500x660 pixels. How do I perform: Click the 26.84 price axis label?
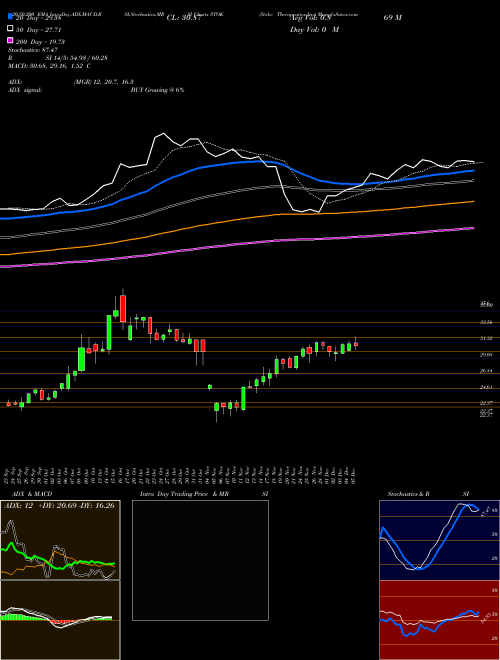(487, 371)
